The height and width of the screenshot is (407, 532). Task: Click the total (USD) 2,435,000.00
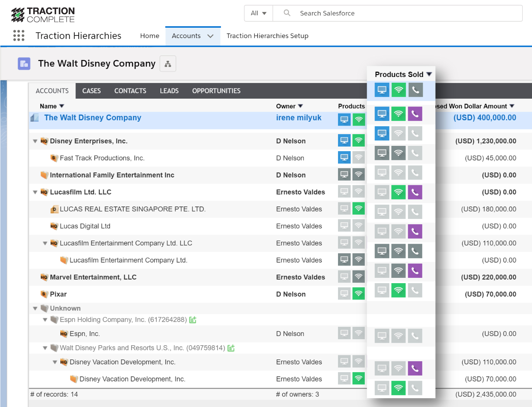coord(486,394)
